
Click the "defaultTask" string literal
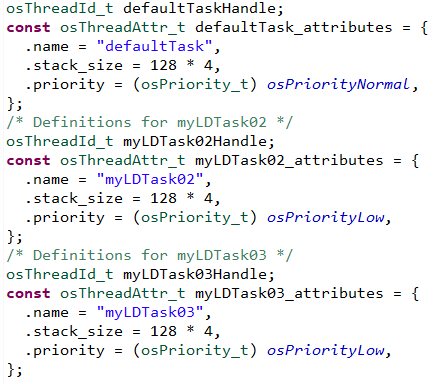point(154,46)
